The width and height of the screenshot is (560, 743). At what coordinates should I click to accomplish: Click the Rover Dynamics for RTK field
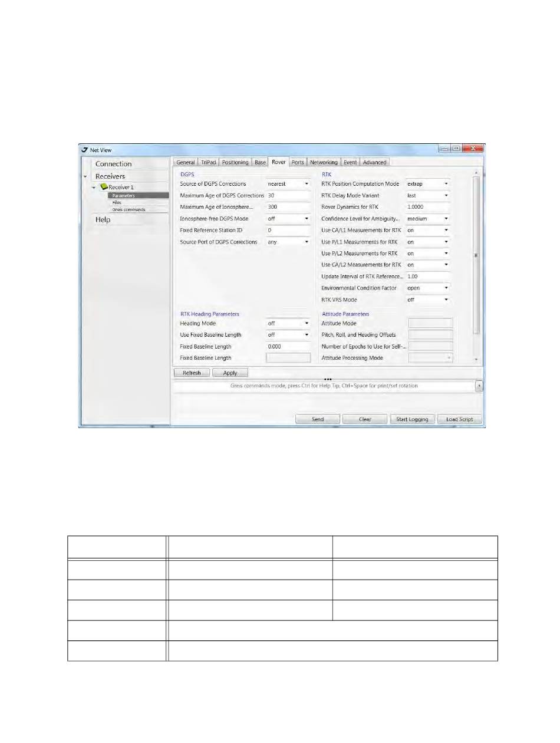[x=428, y=207]
